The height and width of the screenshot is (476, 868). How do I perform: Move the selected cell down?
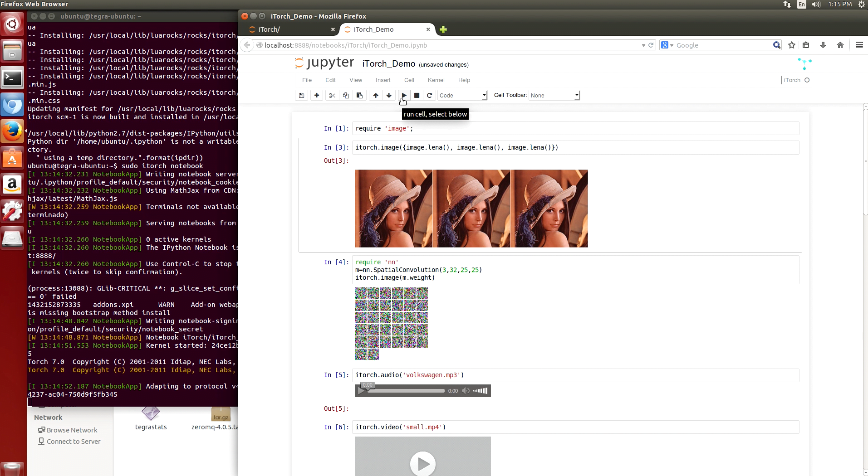[x=389, y=95]
